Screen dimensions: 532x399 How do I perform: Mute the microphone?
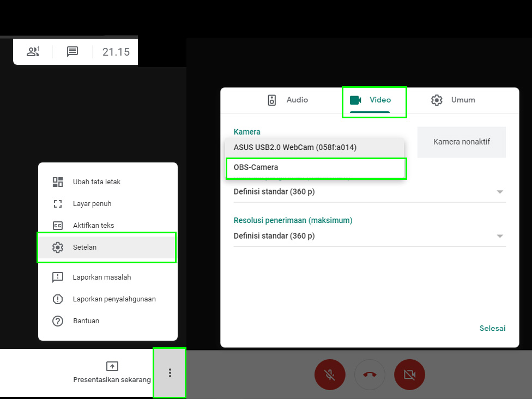coord(330,374)
